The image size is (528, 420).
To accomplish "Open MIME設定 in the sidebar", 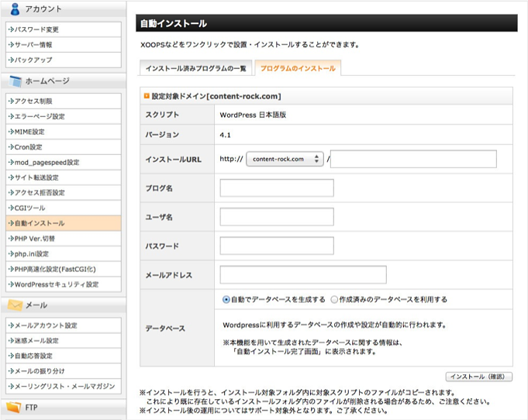I will click(64, 132).
